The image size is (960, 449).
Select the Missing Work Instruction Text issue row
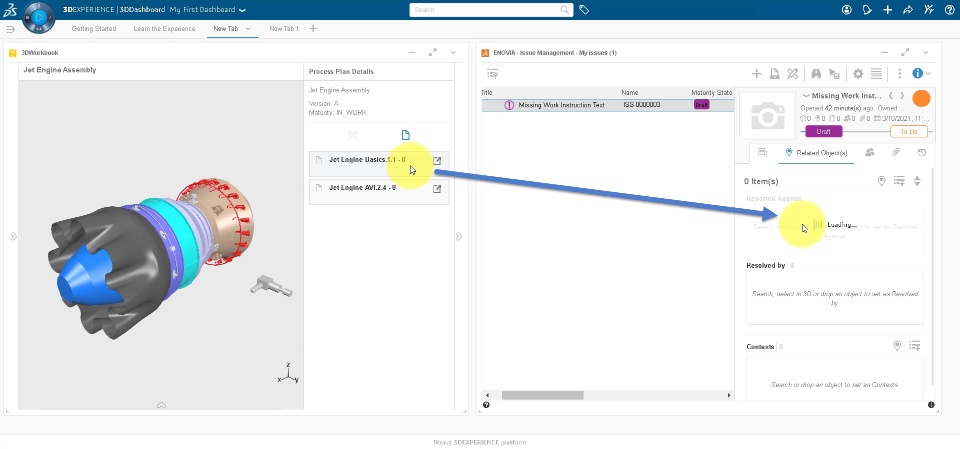[607, 105]
